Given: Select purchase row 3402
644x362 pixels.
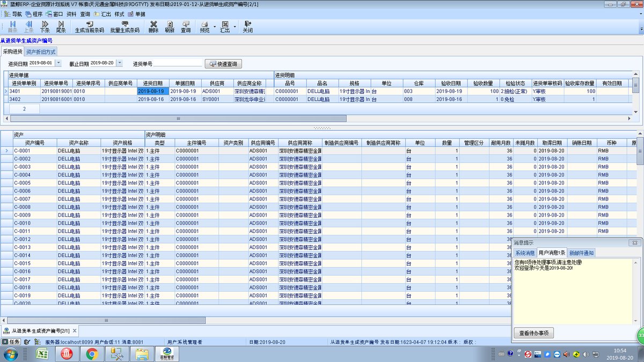Looking at the screenshot, I should pos(319,99).
